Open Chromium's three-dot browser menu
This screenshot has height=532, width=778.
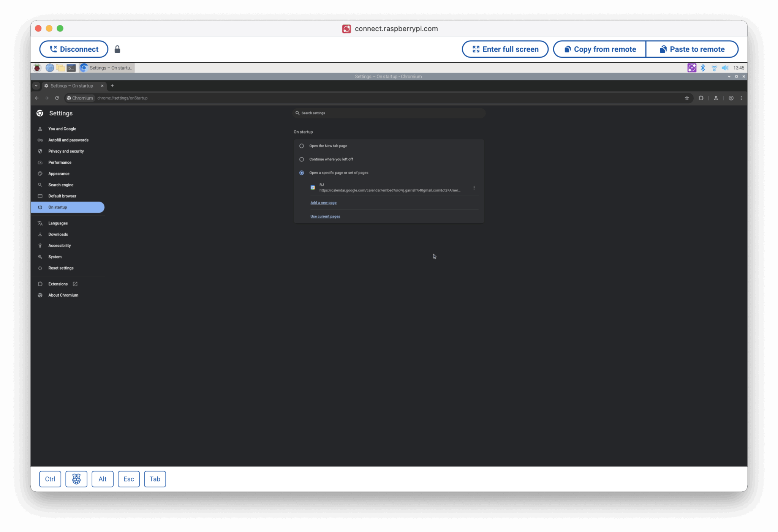click(741, 98)
